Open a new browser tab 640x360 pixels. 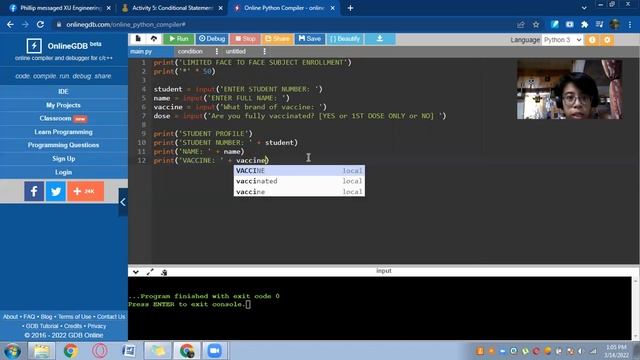click(x=350, y=8)
